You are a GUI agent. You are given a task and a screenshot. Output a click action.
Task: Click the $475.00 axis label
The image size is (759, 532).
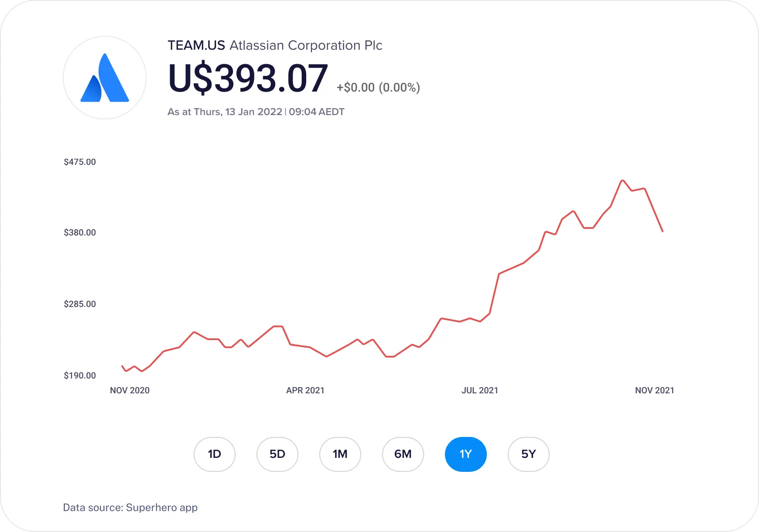80,162
